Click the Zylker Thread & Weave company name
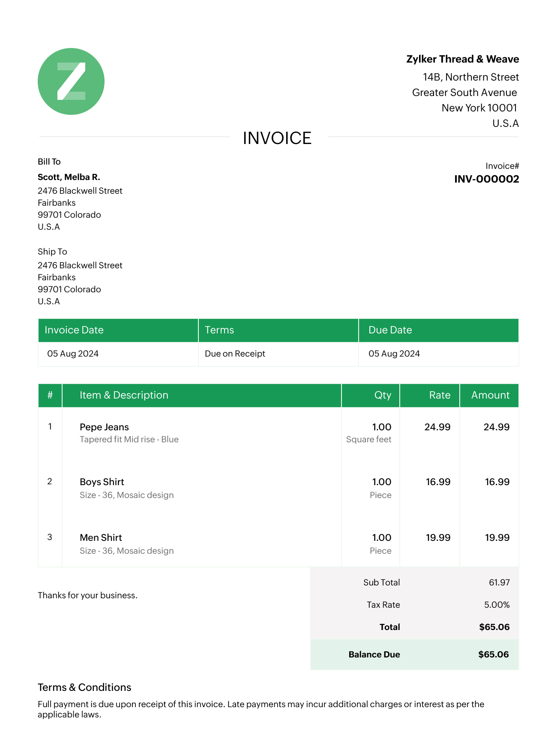 [x=462, y=59]
